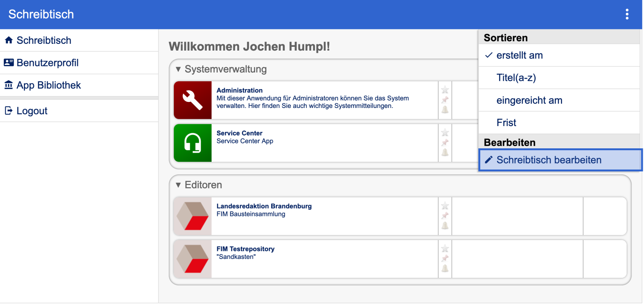Click bell icon for Service Center
Screen dimensions: 644x305
point(445,152)
